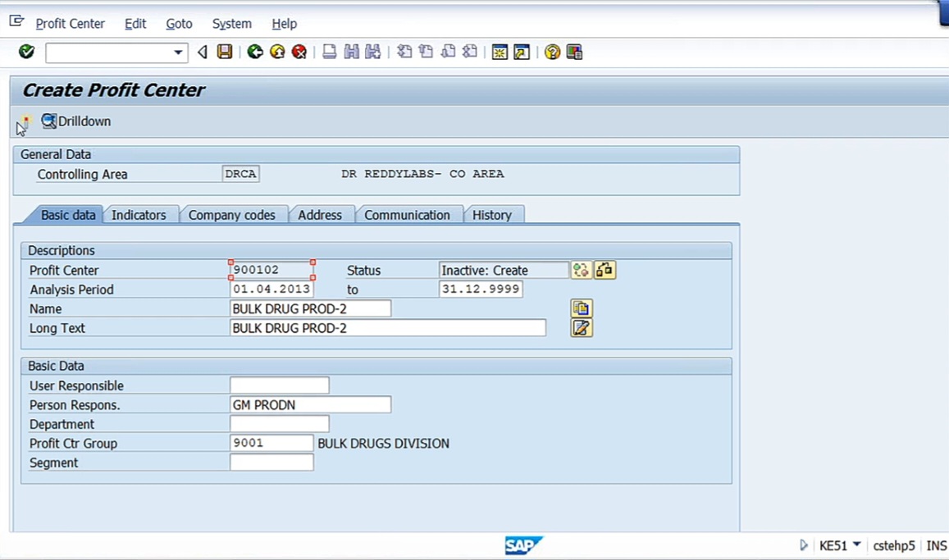This screenshot has height=560, width=949.
Task: Click the empty Department field
Action: point(280,424)
